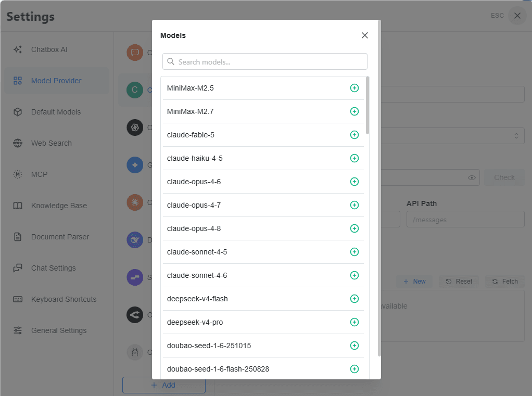Select the OpenAI logo provider icon
The image size is (532, 396).
[x=135, y=127]
